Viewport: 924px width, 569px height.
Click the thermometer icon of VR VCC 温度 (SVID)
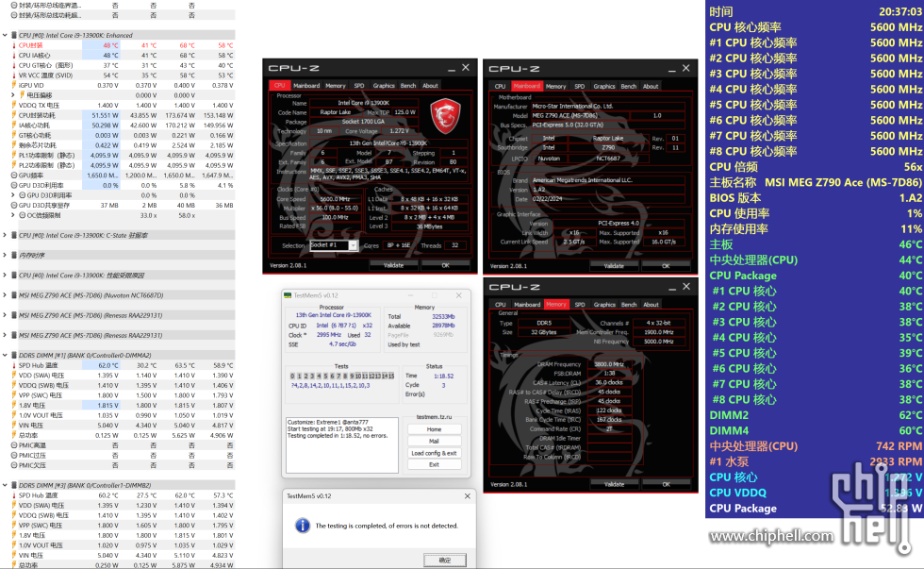(14, 75)
